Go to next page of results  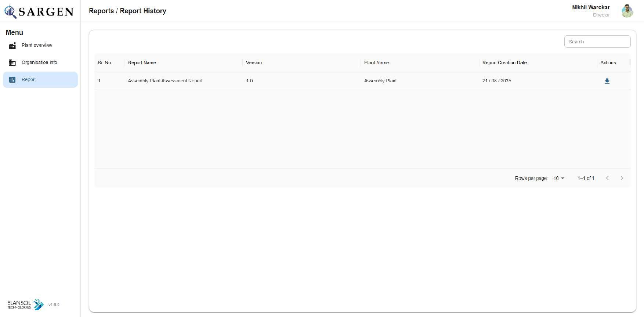(622, 178)
